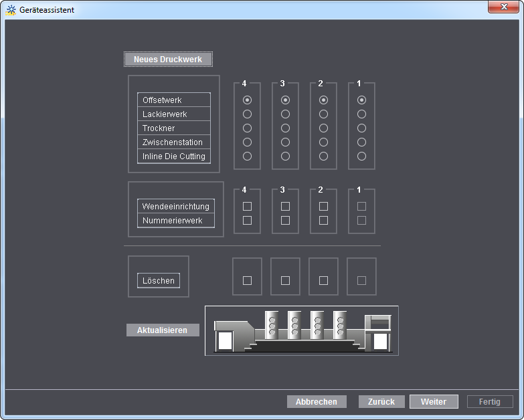Select Lackierwerk for unit 3
Image resolution: width=524 pixels, height=420 pixels.
coord(285,114)
